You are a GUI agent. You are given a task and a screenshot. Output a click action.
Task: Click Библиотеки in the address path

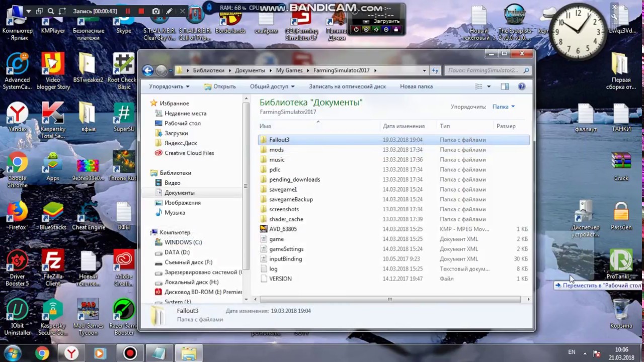(x=208, y=70)
